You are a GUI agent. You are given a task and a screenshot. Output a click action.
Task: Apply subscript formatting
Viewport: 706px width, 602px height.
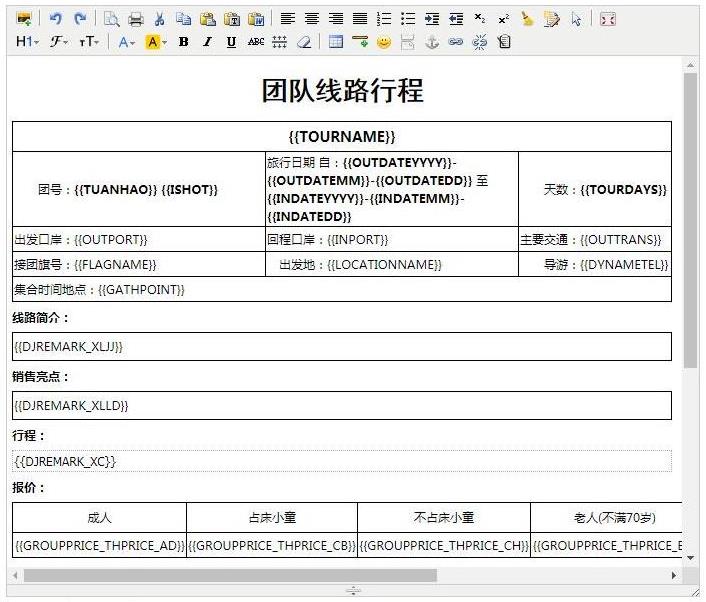480,19
